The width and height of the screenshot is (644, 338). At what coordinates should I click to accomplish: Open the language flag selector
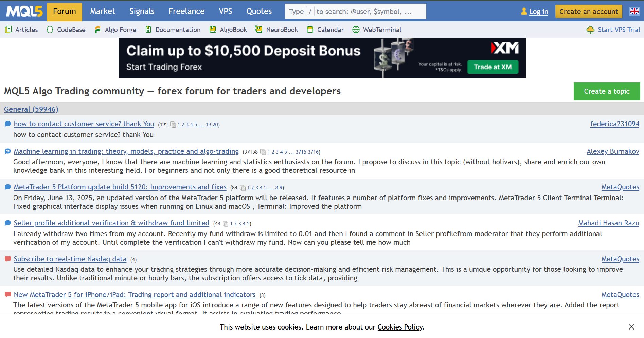[x=634, y=11]
